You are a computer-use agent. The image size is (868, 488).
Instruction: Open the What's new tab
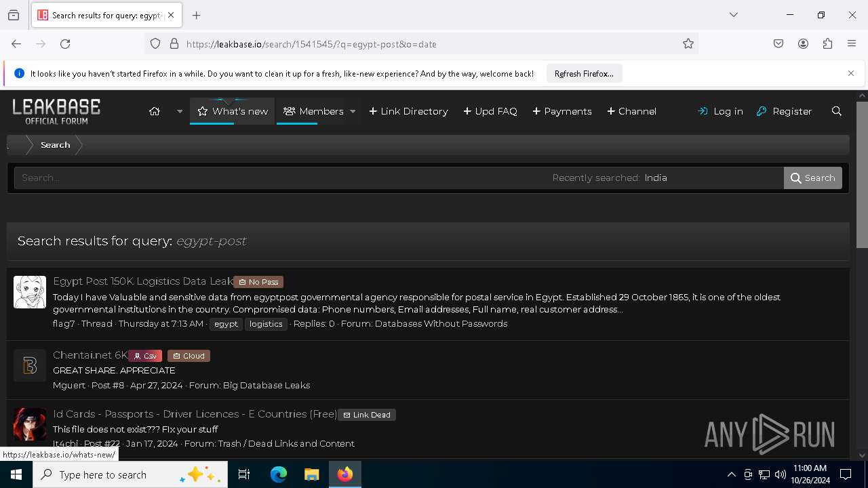(233, 111)
